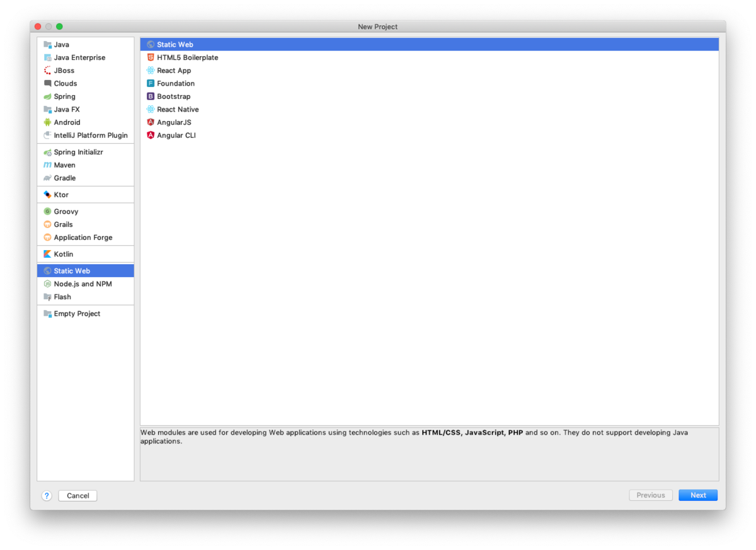Pick the Bootstrap template icon
The width and height of the screenshot is (756, 550).
click(151, 96)
